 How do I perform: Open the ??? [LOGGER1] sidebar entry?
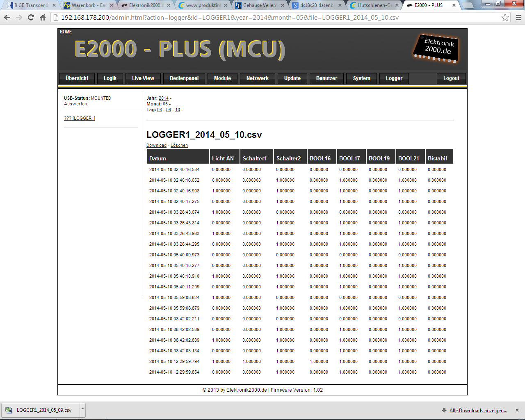pyautogui.click(x=80, y=119)
